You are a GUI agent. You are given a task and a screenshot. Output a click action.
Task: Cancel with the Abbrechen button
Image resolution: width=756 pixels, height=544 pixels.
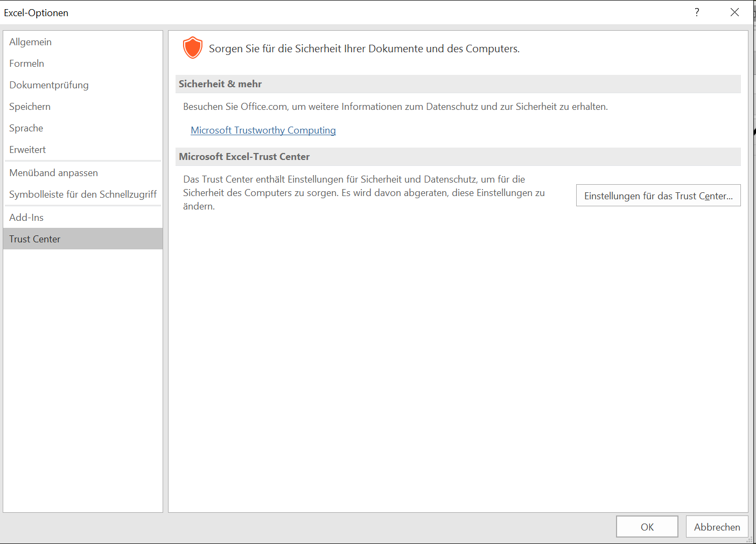(x=717, y=527)
